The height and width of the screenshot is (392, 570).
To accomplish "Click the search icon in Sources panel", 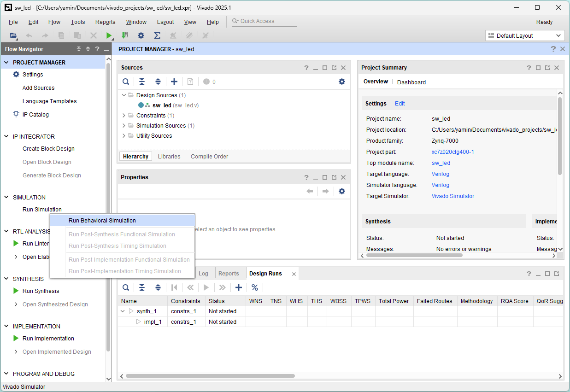I will pyautogui.click(x=126, y=82).
